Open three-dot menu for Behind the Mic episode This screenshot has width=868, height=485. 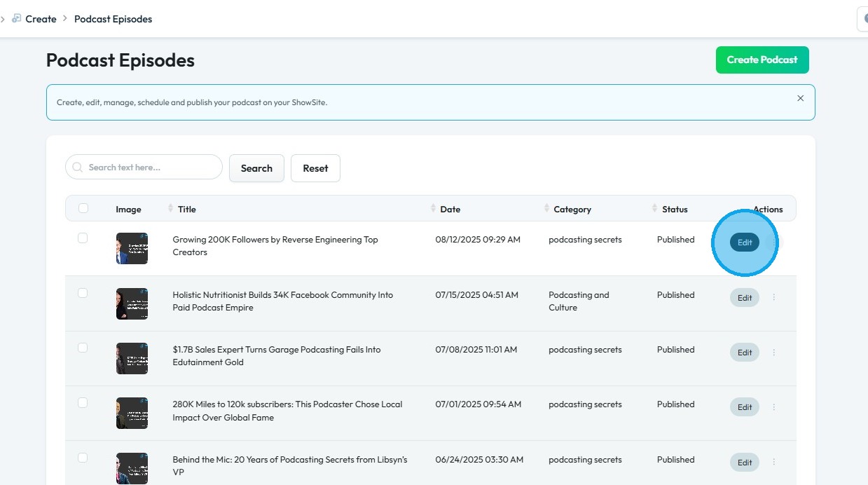[x=774, y=463]
